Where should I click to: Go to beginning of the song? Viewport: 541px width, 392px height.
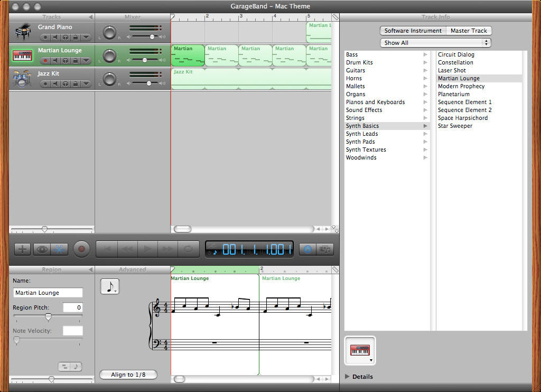(x=107, y=249)
